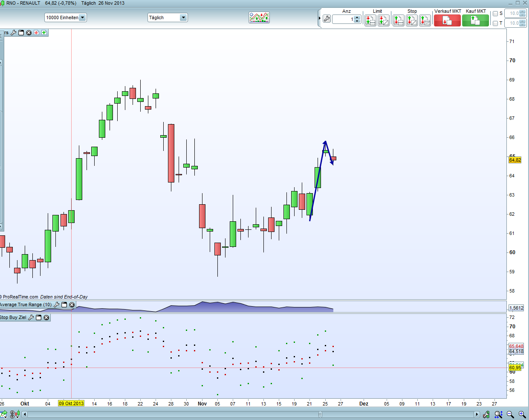Click horizontal chart scrollbar track
The width and height of the screenshot is (529, 420).
pyautogui.click(x=251, y=414)
